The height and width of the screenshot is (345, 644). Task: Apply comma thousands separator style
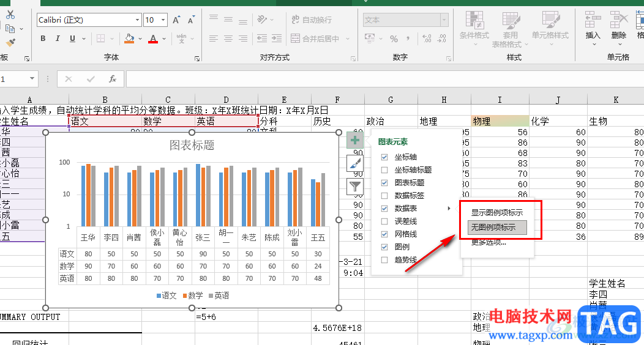coord(408,39)
